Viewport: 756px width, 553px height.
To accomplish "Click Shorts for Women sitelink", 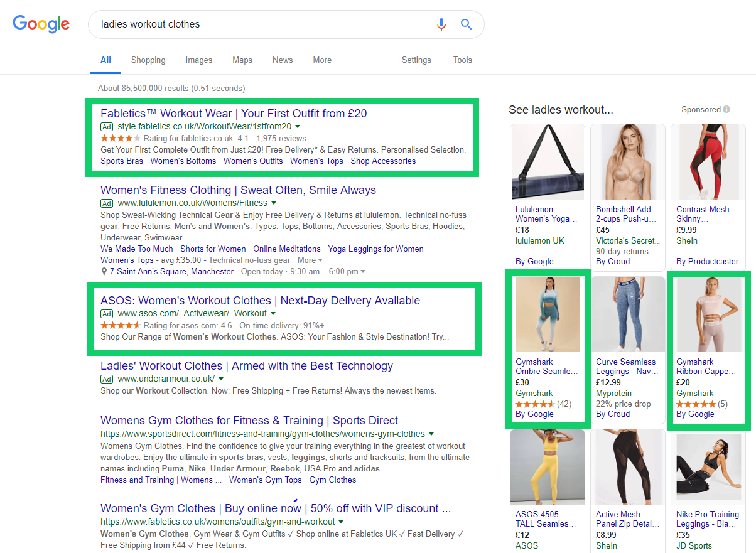I will [213, 249].
